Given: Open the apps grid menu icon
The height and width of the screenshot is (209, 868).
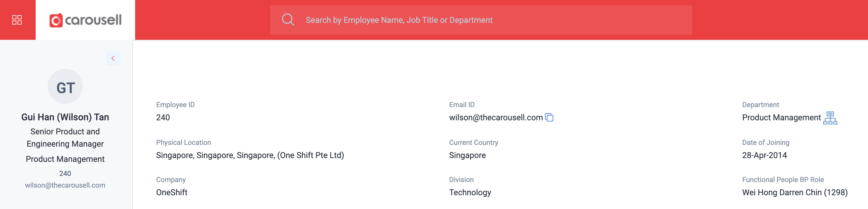Looking at the screenshot, I should (17, 20).
